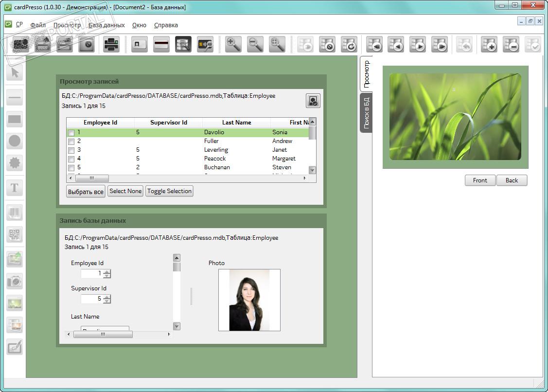Click the smart card encoding icon

pos(205,44)
